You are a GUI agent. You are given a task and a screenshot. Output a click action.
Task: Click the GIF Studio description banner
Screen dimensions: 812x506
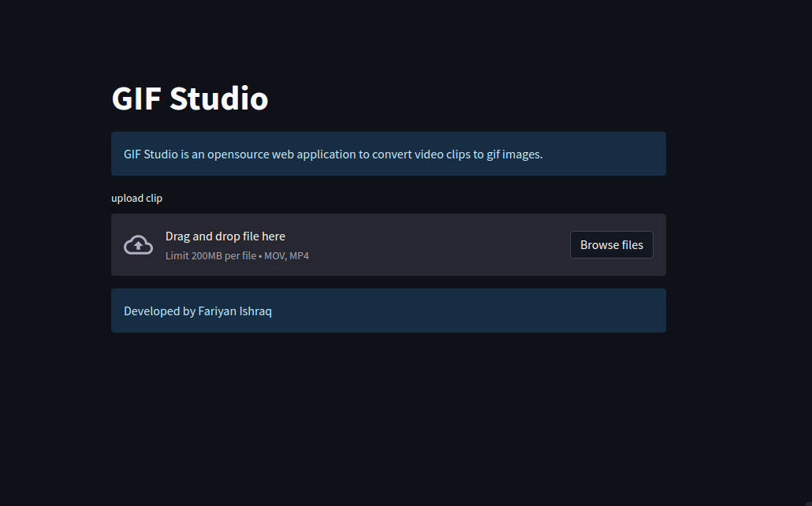(x=388, y=154)
